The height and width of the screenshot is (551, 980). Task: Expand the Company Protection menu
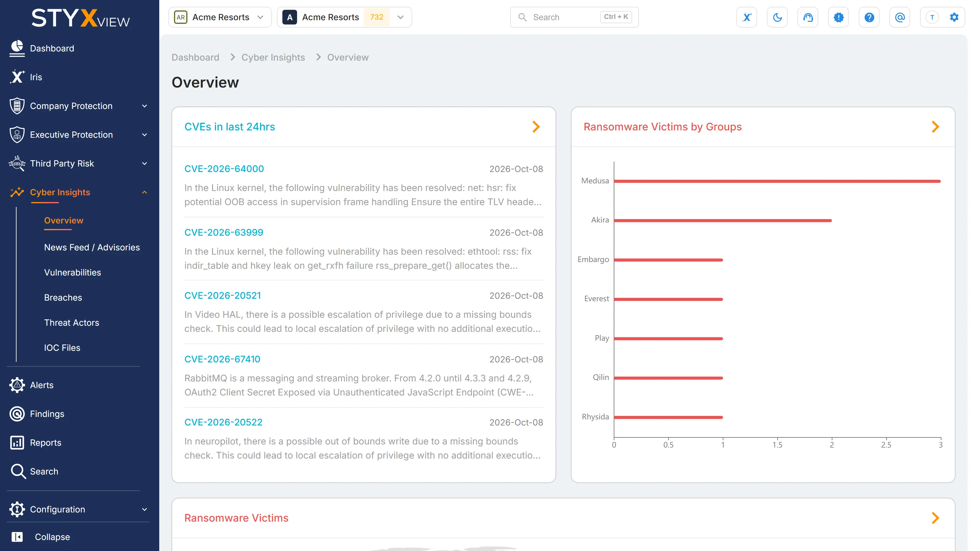coord(79,106)
